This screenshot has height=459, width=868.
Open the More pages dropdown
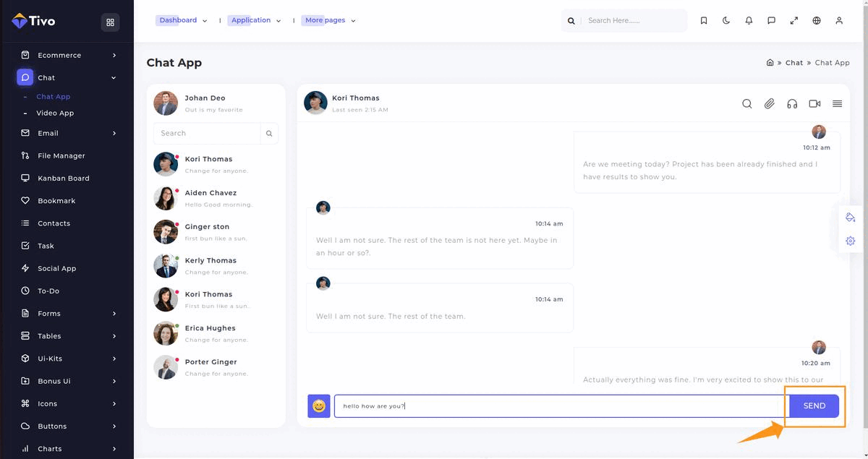pos(330,21)
